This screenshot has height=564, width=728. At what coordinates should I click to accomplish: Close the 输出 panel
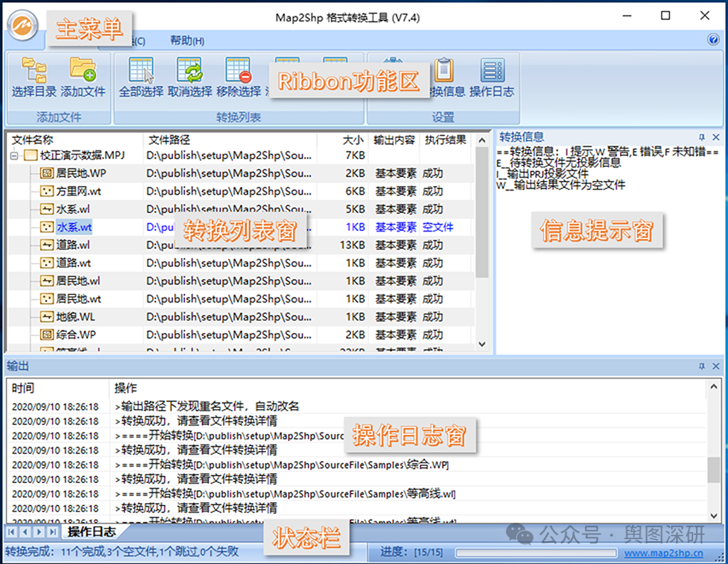[716, 366]
